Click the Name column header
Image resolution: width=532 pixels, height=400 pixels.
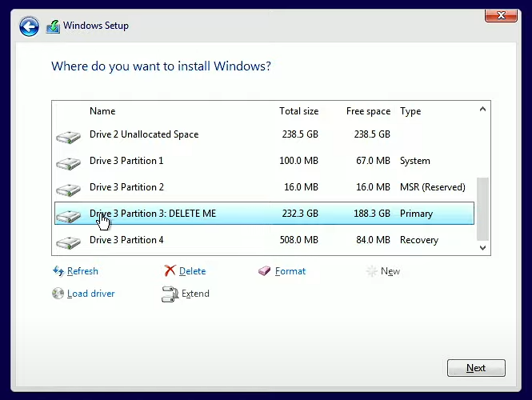(102, 111)
